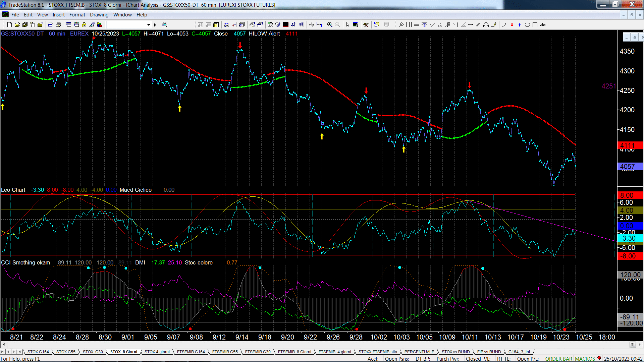Open the File menu
Screen dimensions: 644x362
click(15, 15)
